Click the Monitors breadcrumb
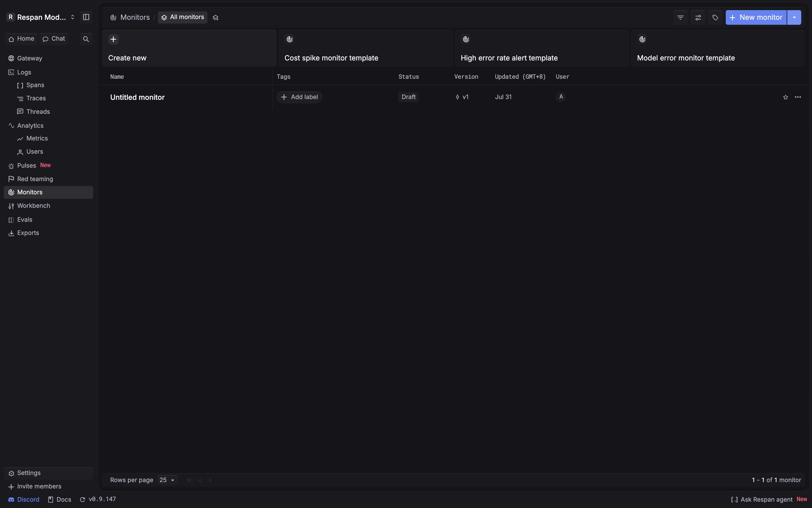812x508 pixels. coord(130,18)
